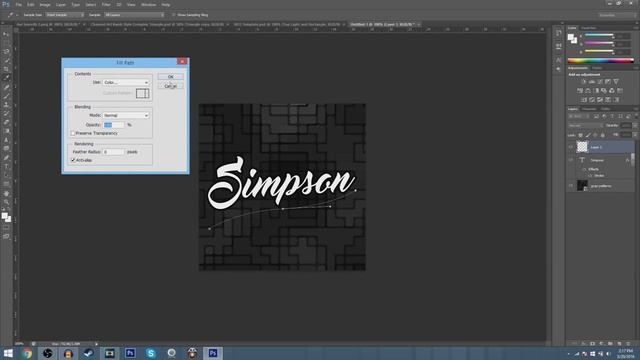Select the Eraser tool
This screenshot has height=360, width=640.
coord(7,122)
